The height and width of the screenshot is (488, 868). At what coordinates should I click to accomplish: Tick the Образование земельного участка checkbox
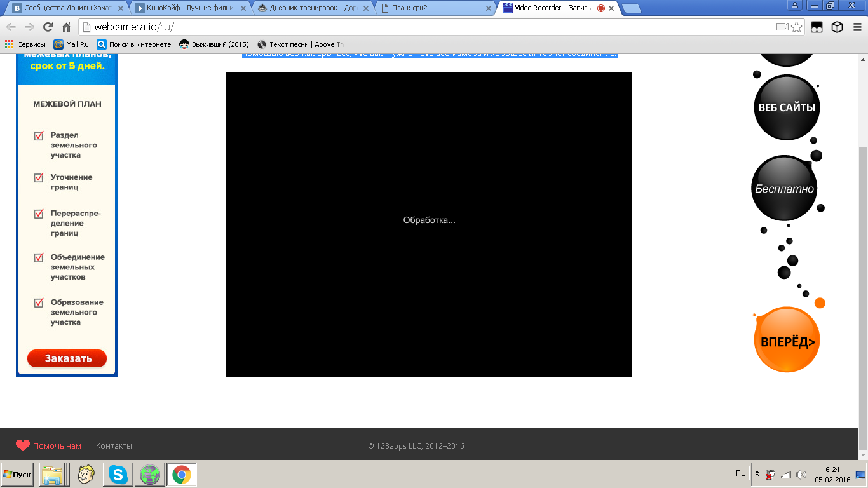(39, 302)
